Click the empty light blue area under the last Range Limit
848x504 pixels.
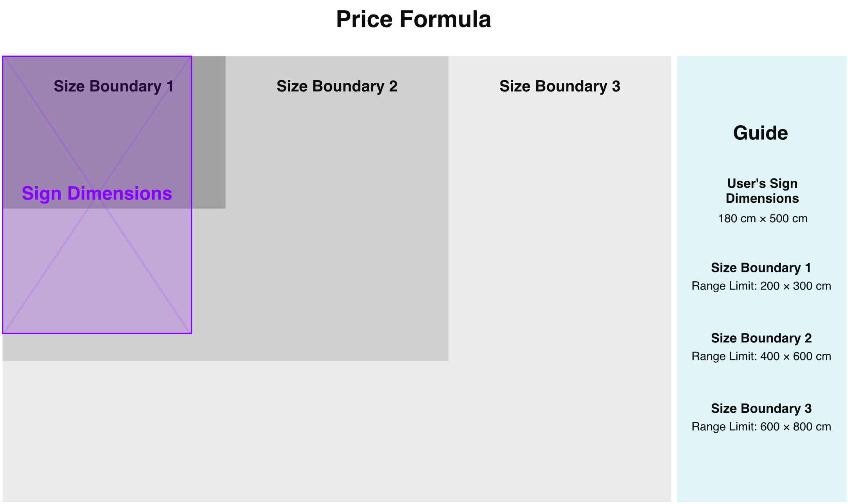pos(761,470)
